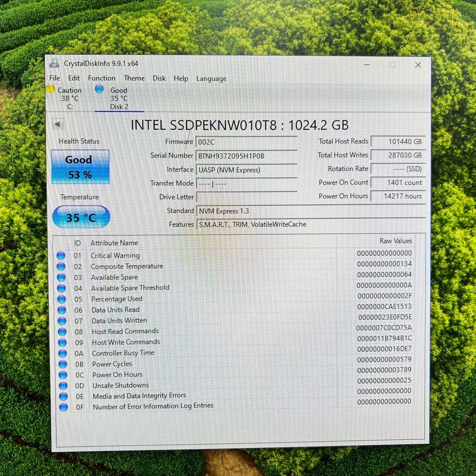Select the Percentage Used attribute name
Viewport: 476px width, 476px height.
coord(117,299)
